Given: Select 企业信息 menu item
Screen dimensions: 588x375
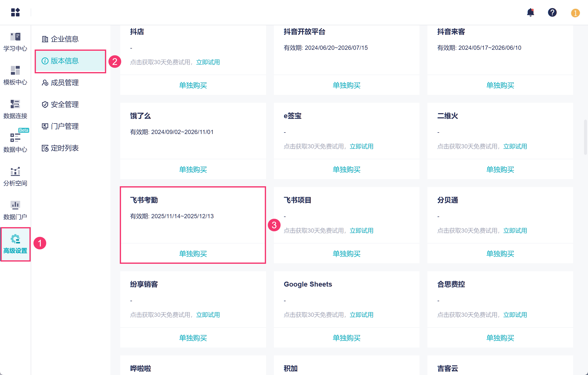Looking at the screenshot, I should click(x=64, y=39).
